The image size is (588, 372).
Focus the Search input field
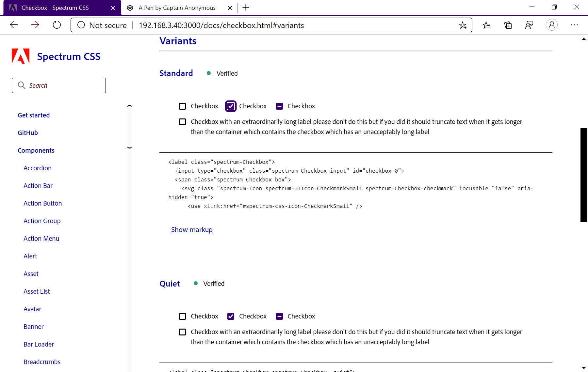tap(59, 85)
